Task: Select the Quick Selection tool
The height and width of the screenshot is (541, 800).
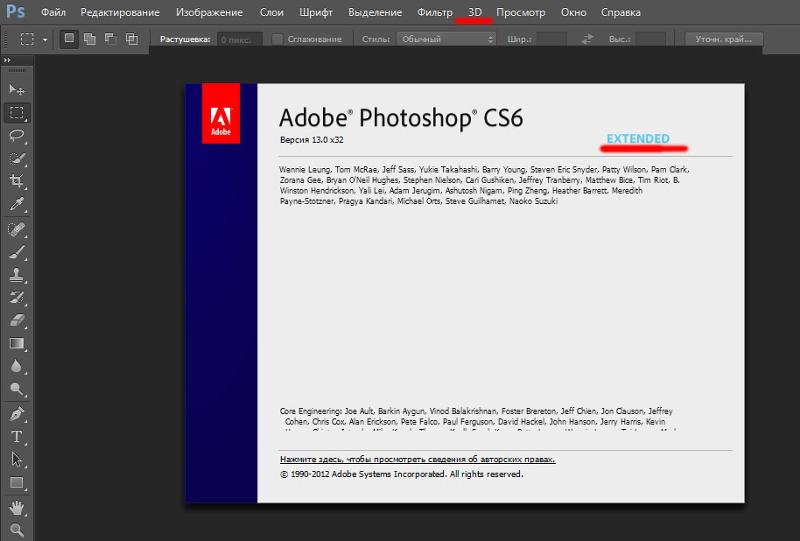Action: (x=17, y=158)
